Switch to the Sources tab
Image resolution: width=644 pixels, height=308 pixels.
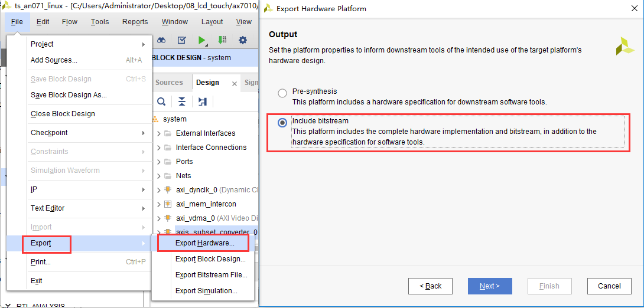point(169,83)
